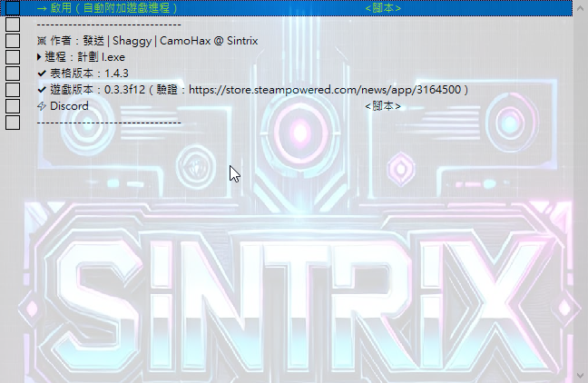Open the Discord entry
588x383 pixels.
point(69,106)
